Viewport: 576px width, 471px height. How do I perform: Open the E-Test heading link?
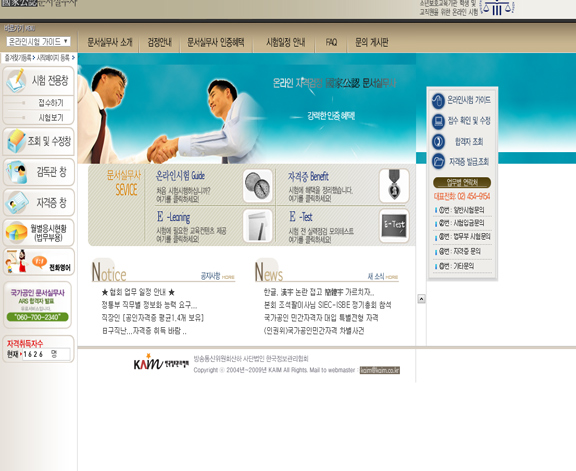[300, 217]
